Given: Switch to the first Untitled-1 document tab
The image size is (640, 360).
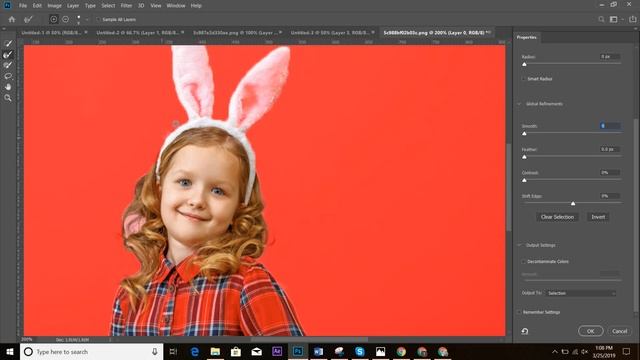Looking at the screenshot, I should point(51,32).
